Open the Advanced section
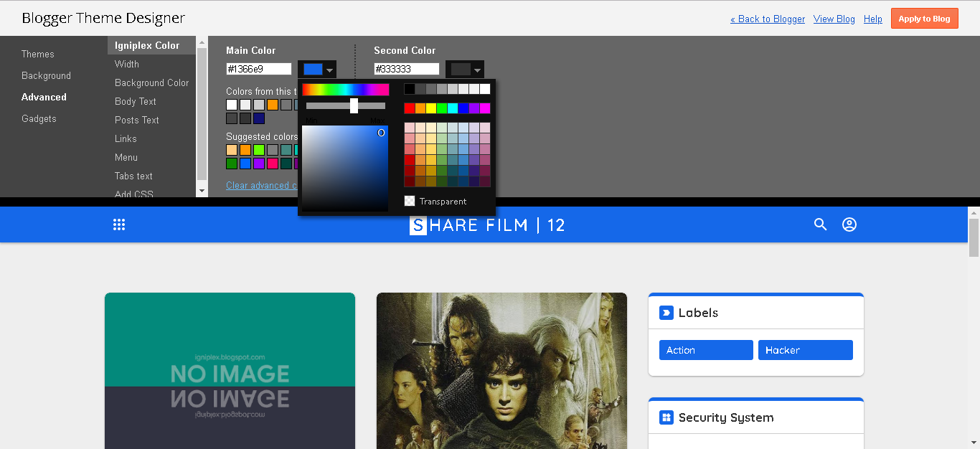Screen dimensions: 980x449 tap(44, 97)
